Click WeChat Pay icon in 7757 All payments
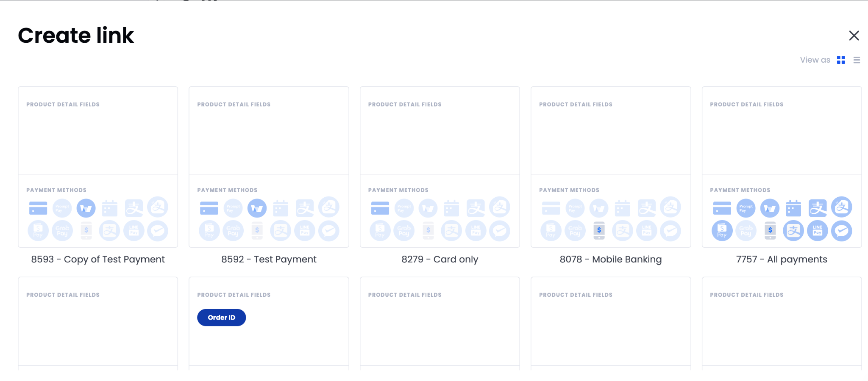 point(842,231)
